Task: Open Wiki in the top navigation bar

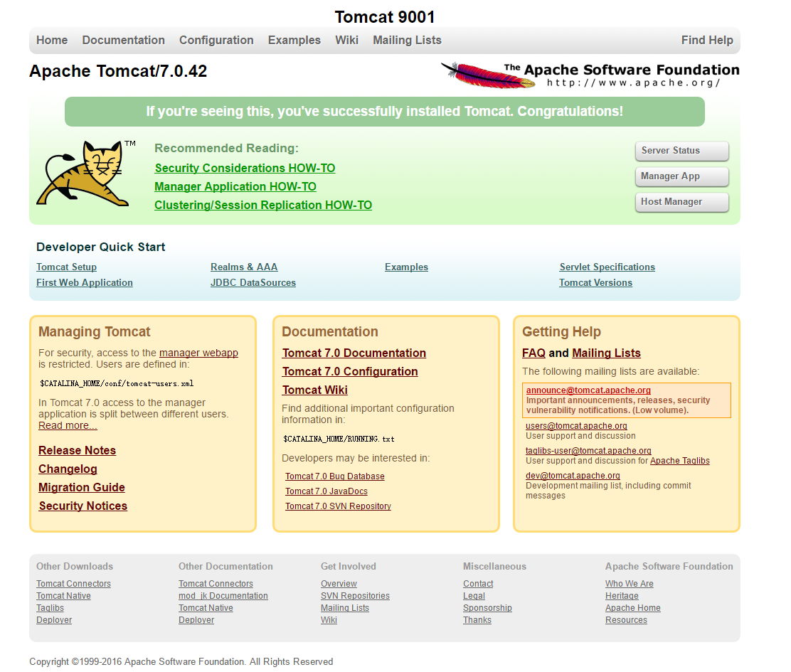Action: pyautogui.click(x=347, y=41)
